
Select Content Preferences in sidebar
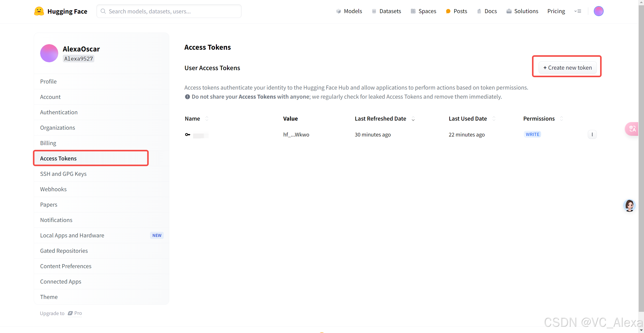[101, 266]
